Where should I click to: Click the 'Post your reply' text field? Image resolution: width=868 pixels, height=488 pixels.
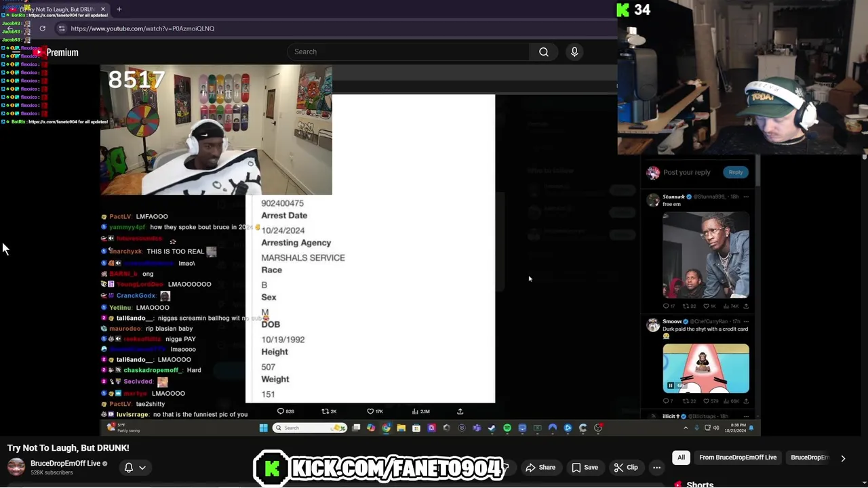(x=687, y=172)
